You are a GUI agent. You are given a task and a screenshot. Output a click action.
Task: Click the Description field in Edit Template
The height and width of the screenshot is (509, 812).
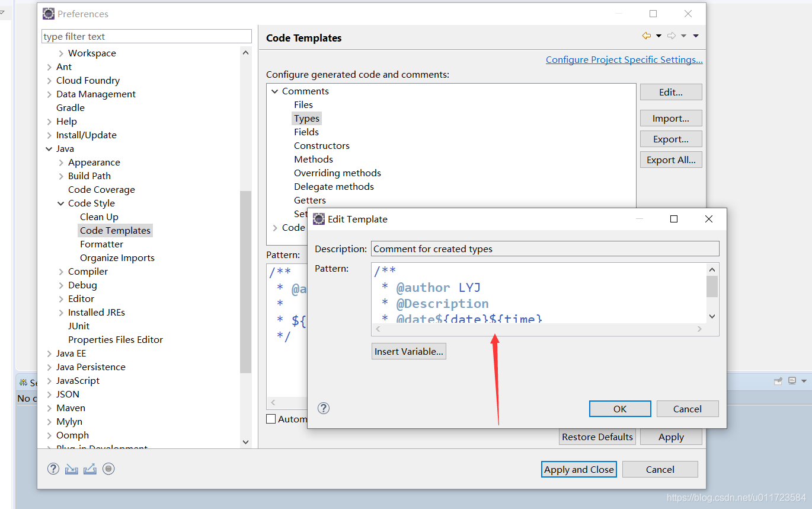pos(545,249)
